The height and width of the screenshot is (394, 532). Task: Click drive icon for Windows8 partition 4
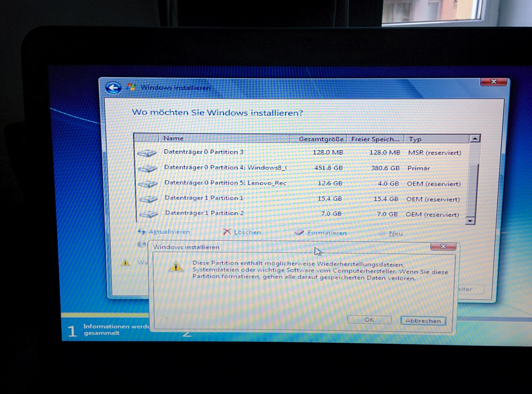pos(147,169)
